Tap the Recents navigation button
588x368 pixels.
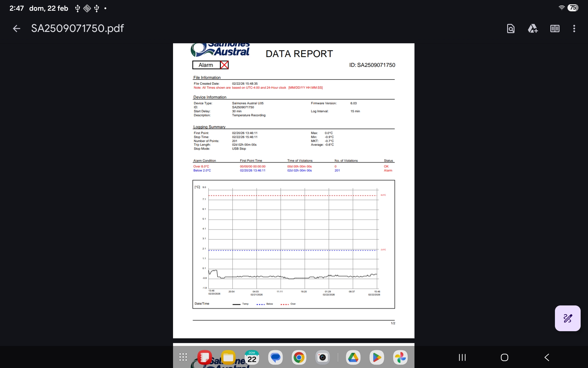462,357
